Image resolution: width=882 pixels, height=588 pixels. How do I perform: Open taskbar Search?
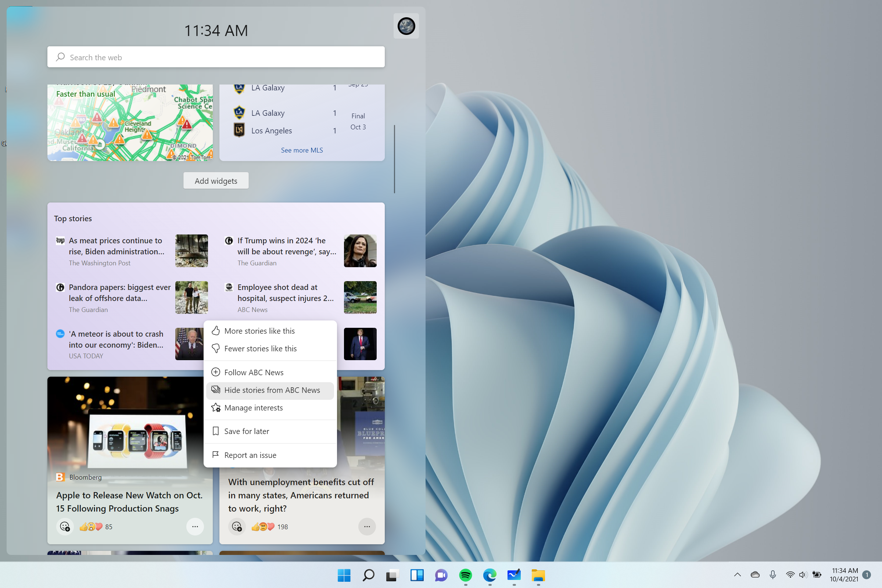tap(368, 575)
